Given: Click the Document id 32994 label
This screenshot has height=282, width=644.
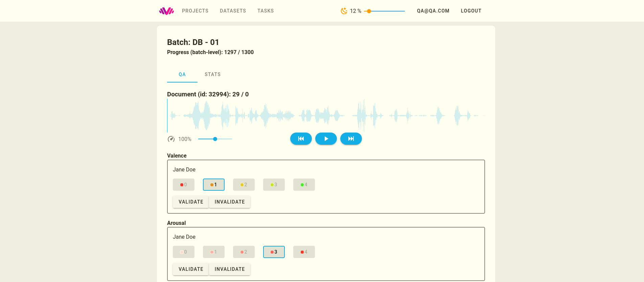Looking at the screenshot, I should click(208, 94).
